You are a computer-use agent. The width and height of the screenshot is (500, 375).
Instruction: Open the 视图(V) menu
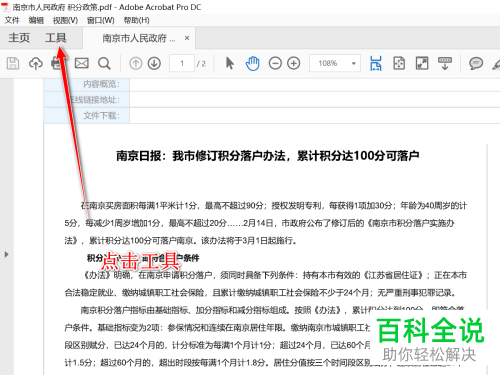pos(65,20)
